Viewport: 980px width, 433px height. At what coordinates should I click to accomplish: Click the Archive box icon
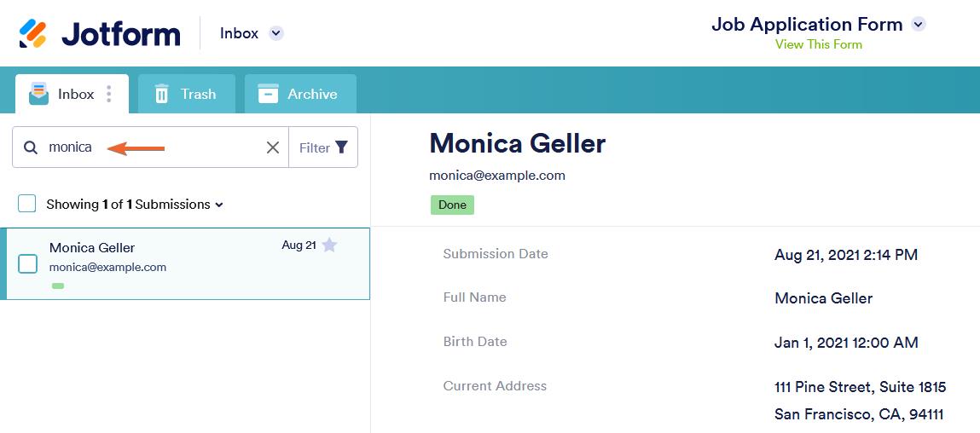coord(268,94)
